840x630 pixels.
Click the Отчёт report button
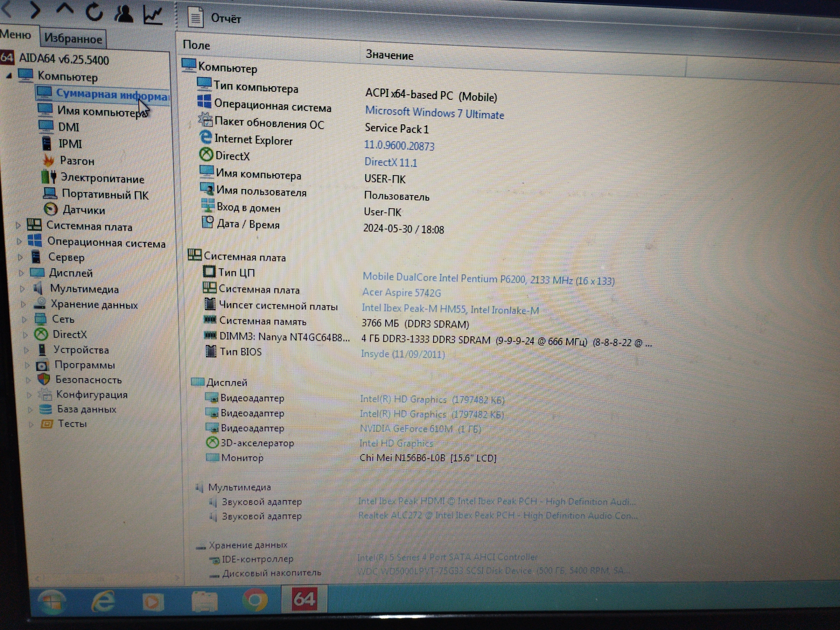coord(214,17)
